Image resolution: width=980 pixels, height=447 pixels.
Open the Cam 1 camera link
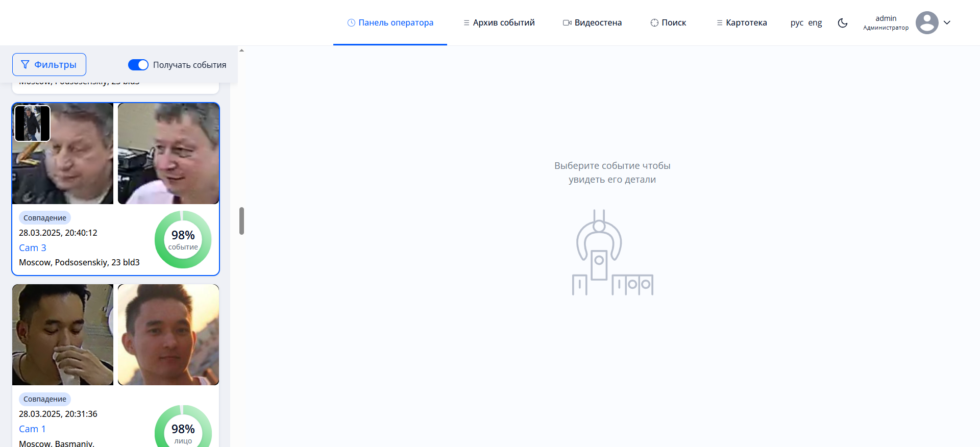[33, 429]
